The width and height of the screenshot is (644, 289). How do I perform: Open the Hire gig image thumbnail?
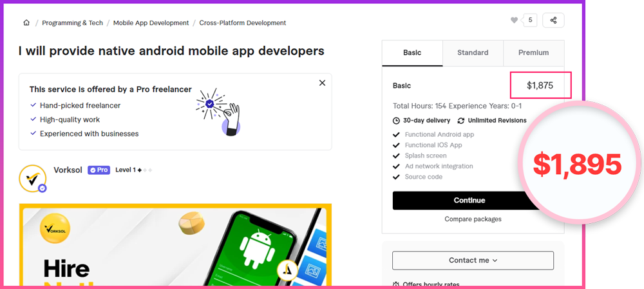click(x=175, y=245)
